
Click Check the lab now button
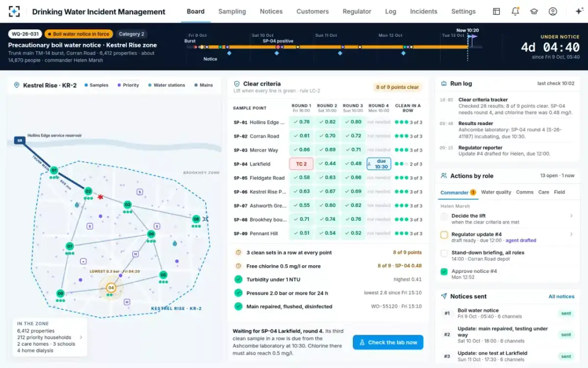[388, 342]
